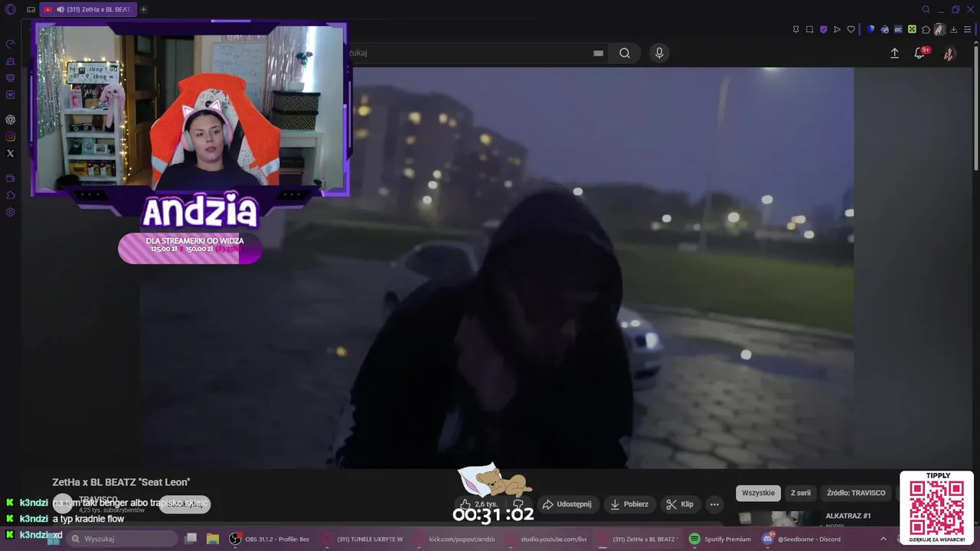Open Discord @Seedborne from taskbar
Image resolution: width=980 pixels, height=551 pixels.
point(802,539)
